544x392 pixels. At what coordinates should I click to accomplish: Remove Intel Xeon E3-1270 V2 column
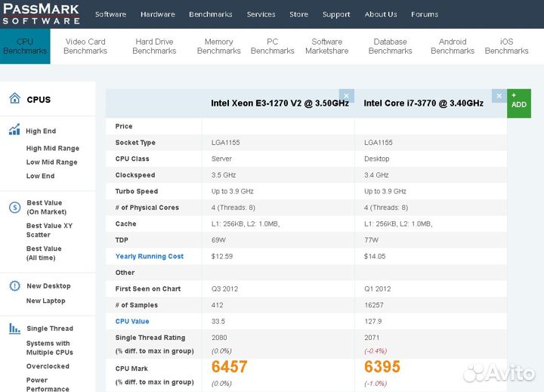point(346,96)
